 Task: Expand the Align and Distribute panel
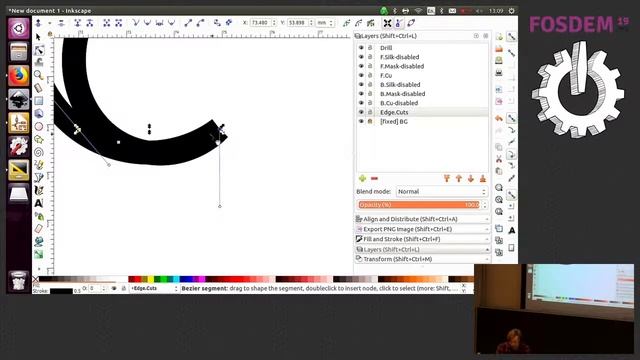pyautogui.click(x=422, y=219)
